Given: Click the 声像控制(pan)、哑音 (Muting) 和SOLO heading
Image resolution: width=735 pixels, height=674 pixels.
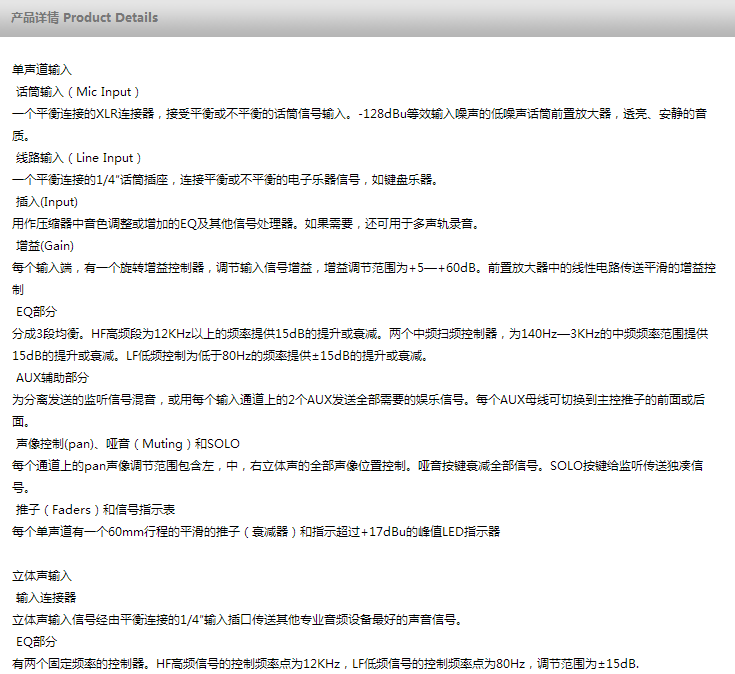Looking at the screenshot, I should pos(128,444).
